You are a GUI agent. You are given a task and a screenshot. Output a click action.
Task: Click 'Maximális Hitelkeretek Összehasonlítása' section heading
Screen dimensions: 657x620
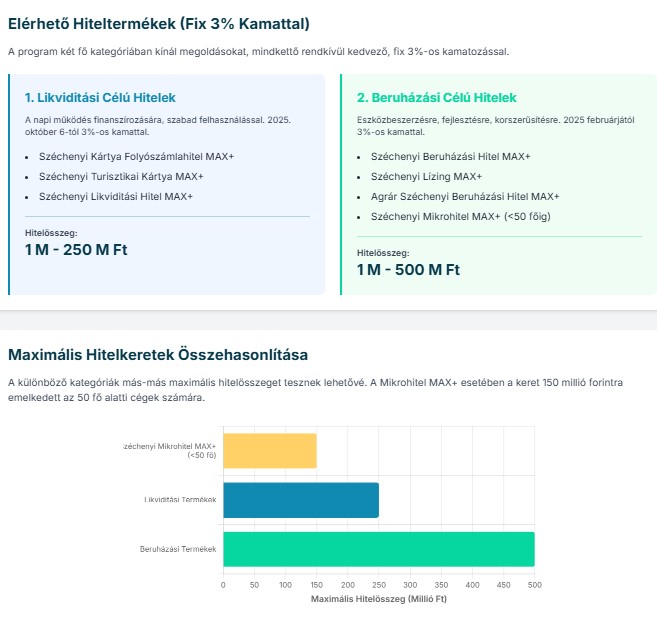[x=158, y=355]
